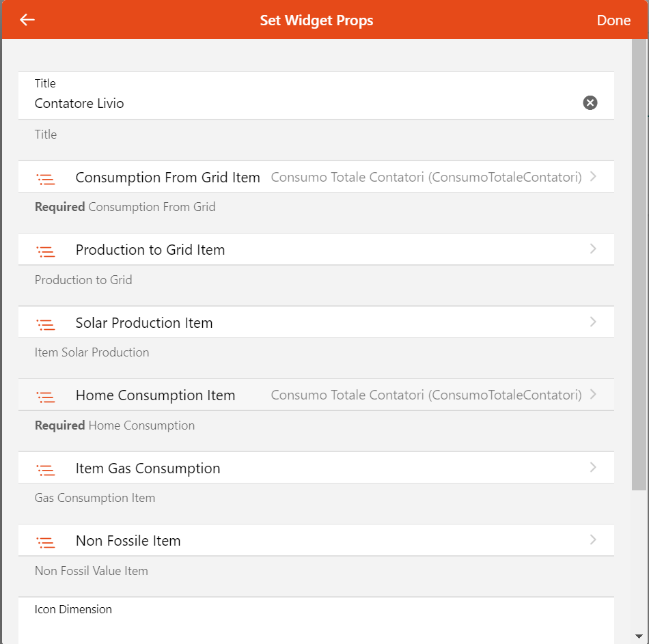Edit the Title input field
649x644 pixels.
click(301, 103)
